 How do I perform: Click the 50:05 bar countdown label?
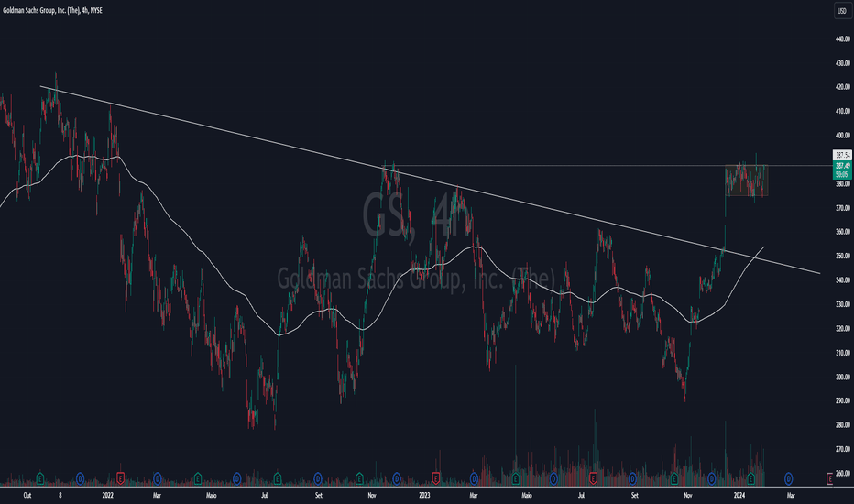(840, 173)
